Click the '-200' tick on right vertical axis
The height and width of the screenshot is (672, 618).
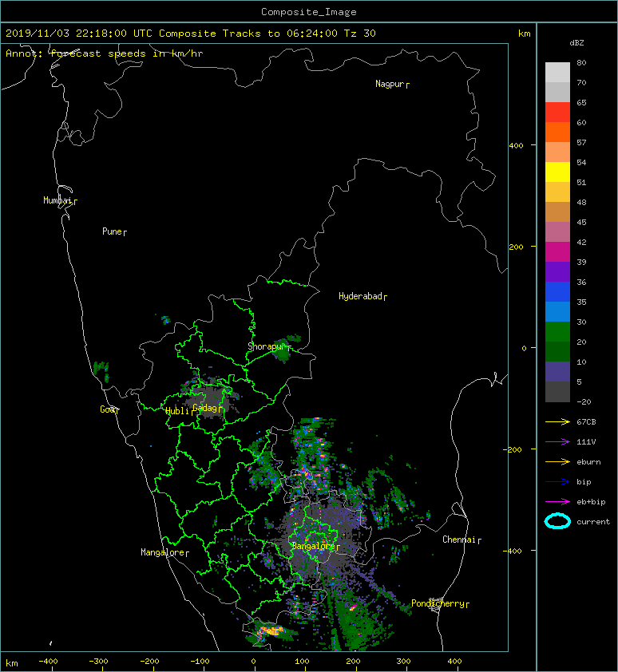(x=513, y=449)
